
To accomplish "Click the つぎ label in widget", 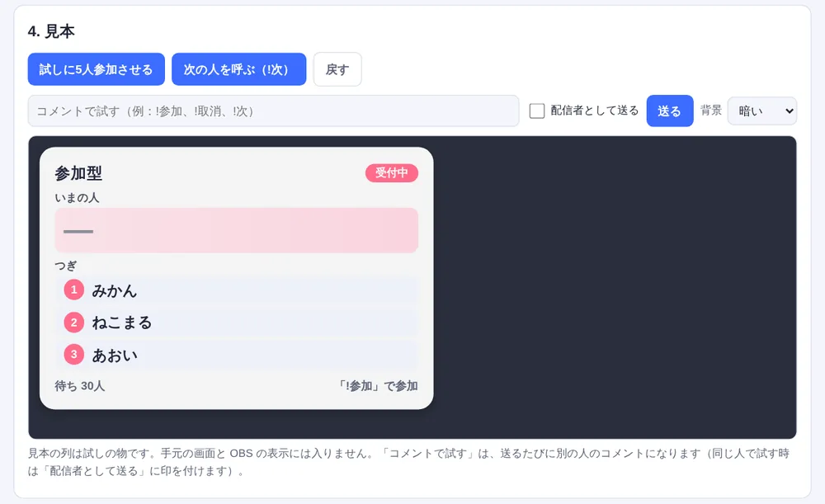I will (65, 266).
